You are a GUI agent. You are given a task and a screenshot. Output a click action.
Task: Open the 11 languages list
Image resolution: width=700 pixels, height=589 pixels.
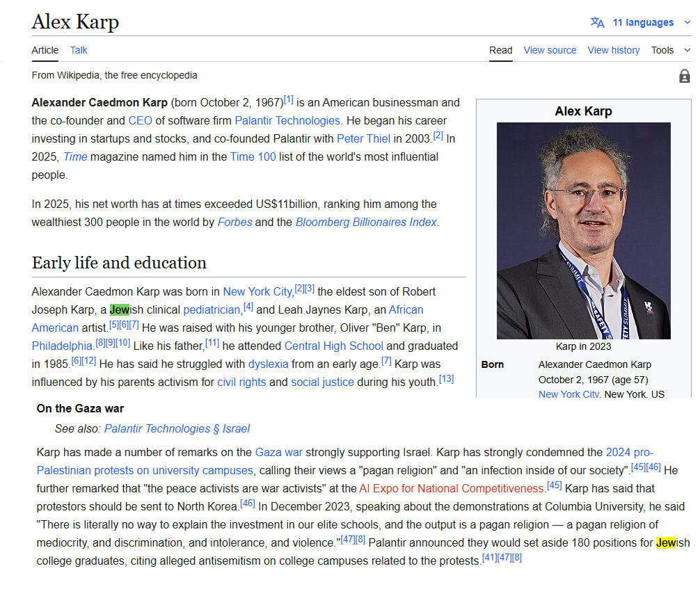pos(643,22)
